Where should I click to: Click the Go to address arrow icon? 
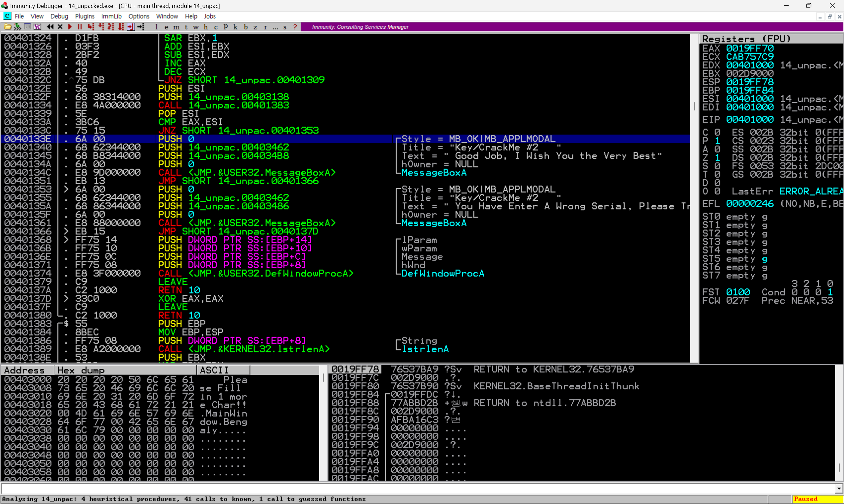click(x=141, y=27)
